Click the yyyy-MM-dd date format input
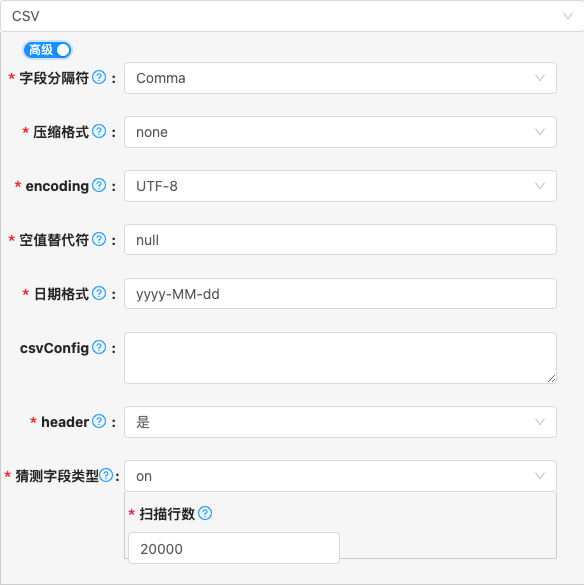Screen dimensions: 584x585 [x=340, y=294]
